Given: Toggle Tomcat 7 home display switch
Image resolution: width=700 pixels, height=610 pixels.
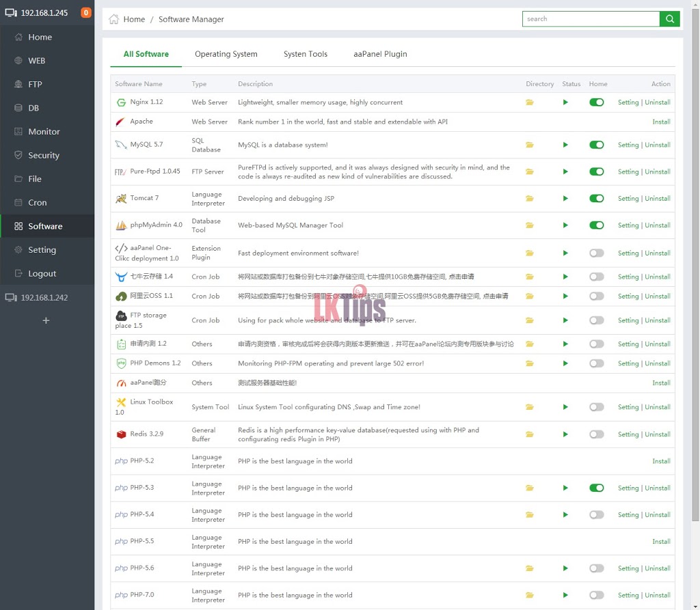Looking at the screenshot, I should [x=596, y=198].
